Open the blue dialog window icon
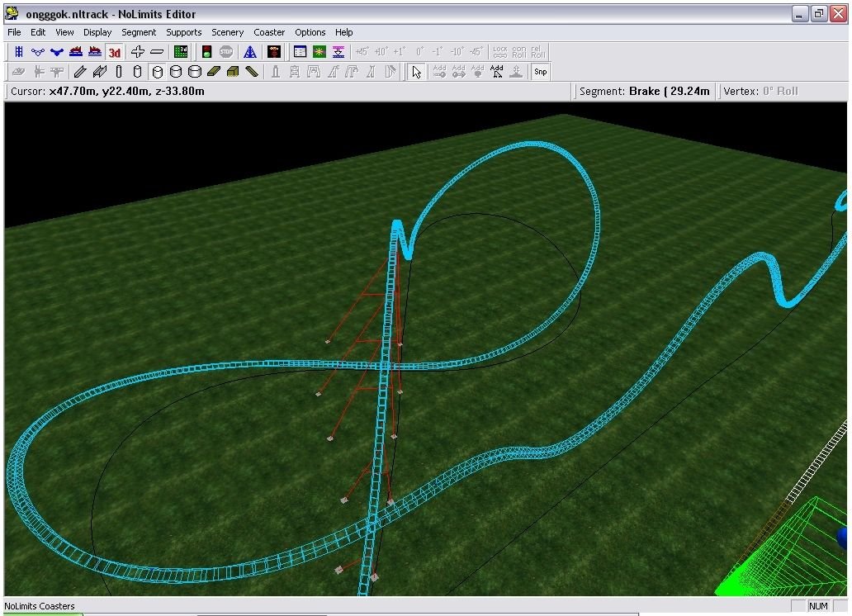The height and width of the screenshot is (616, 852). (300, 52)
